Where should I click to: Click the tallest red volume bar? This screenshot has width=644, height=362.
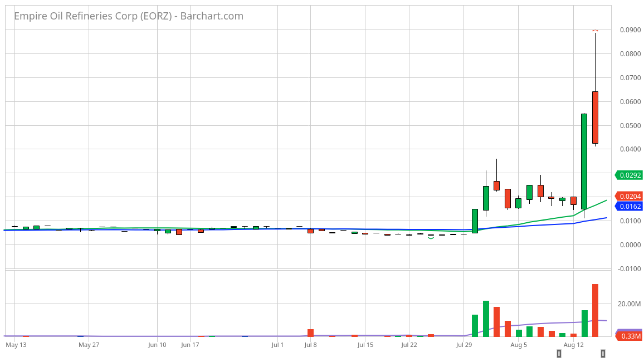[x=595, y=310]
